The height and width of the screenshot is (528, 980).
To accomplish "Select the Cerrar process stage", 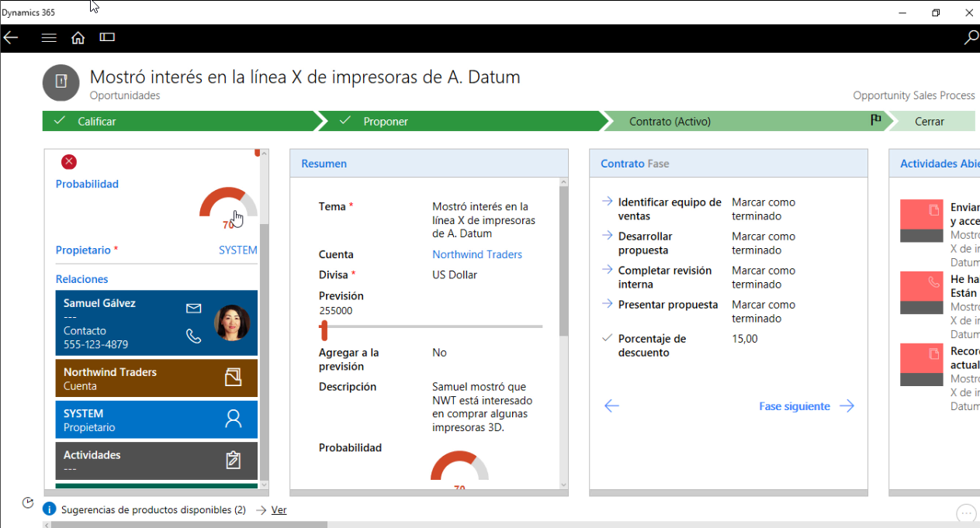I will click(930, 121).
